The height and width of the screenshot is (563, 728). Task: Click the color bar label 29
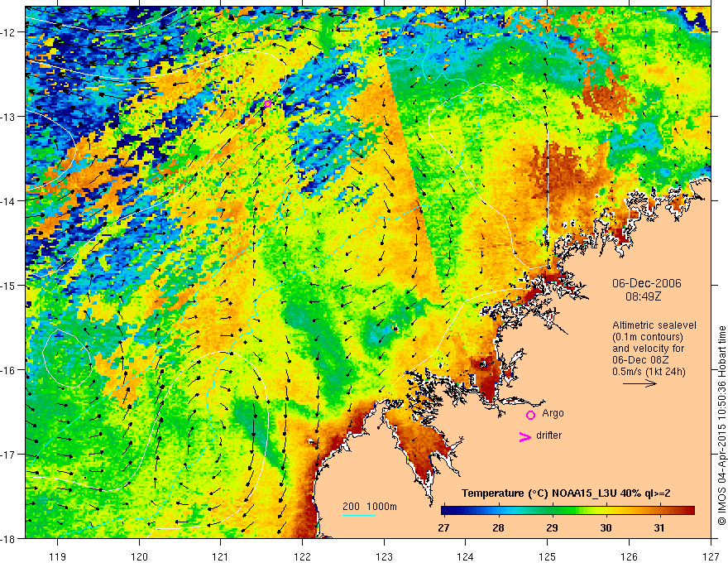click(552, 527)
